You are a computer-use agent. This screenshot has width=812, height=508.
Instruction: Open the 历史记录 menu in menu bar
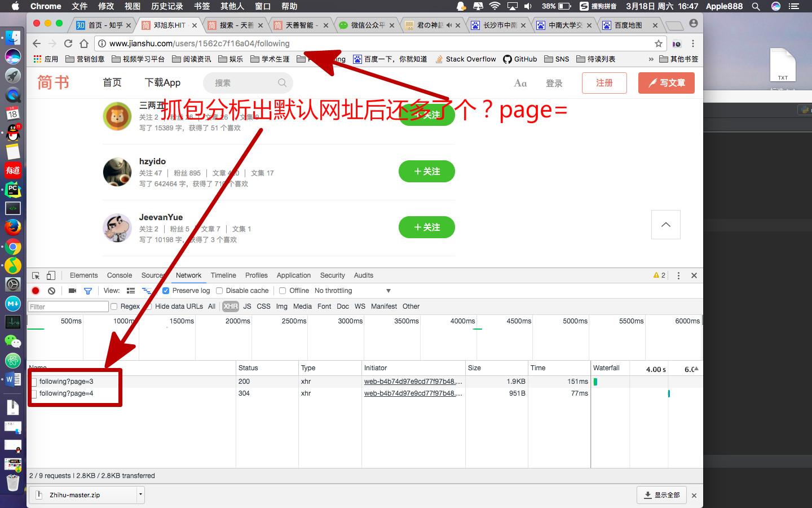click(167, 6)
